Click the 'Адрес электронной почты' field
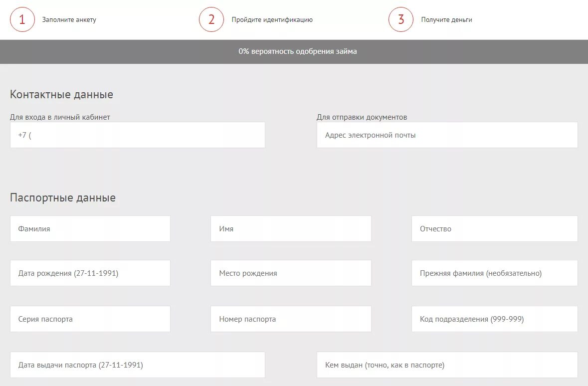This screenshot has width=588, height=386. click(447, 135)
